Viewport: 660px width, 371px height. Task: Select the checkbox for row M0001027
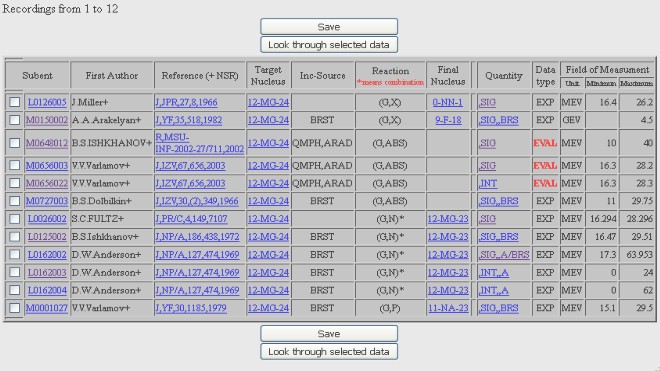14,308
